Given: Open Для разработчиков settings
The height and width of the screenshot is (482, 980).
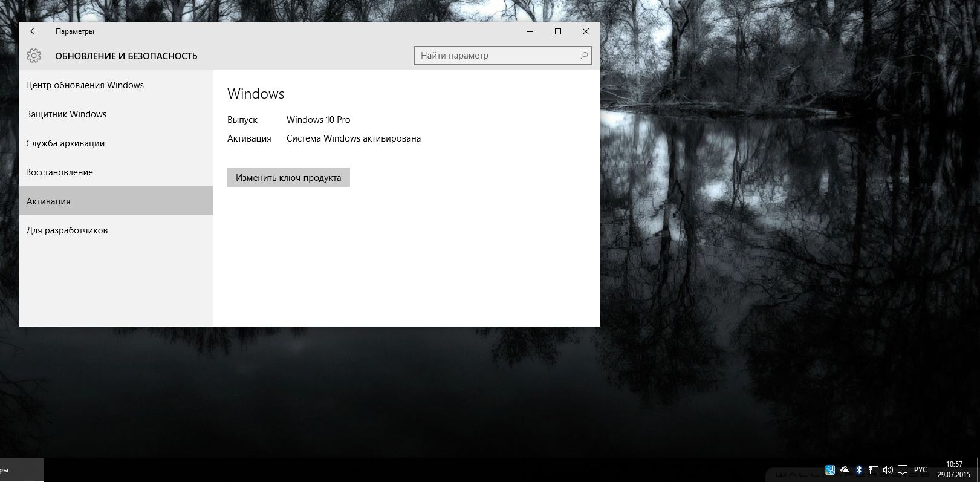Looking at the screenshot, I should [67, 230].
